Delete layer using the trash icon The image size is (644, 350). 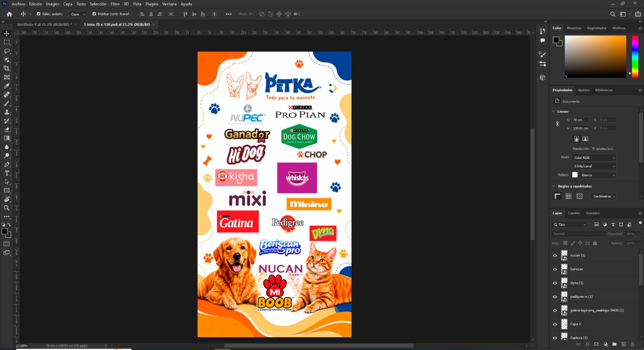click(x=632, y=344)
